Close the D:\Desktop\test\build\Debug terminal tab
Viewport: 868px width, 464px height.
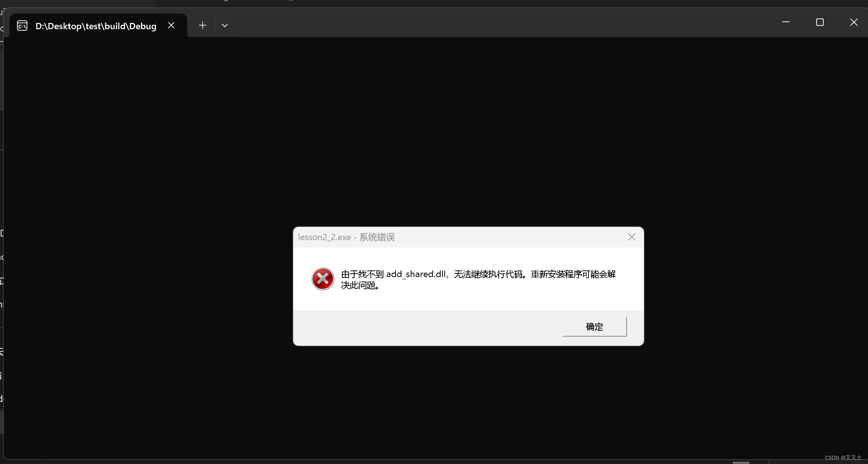pyautogui.click(x=171, y=25)
